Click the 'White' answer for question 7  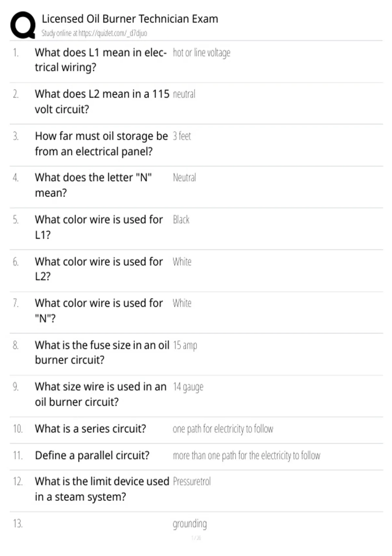(x=182, y=303)
